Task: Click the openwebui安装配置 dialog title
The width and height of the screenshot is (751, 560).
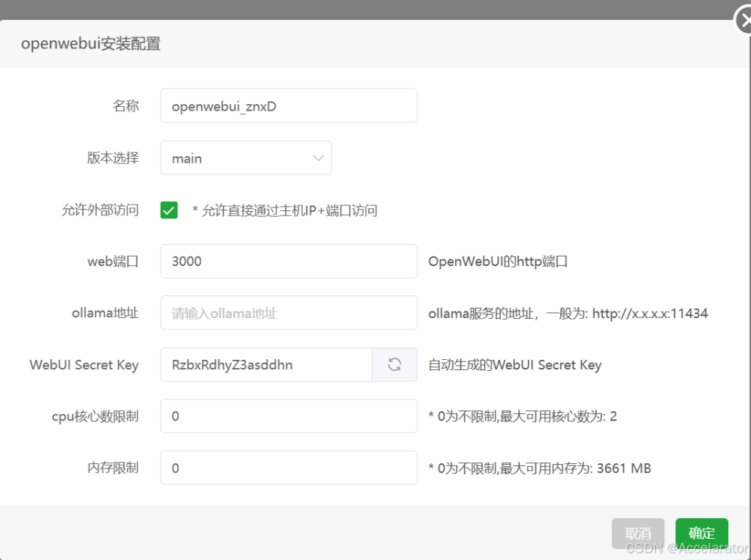Action: (x=91, y=44)
